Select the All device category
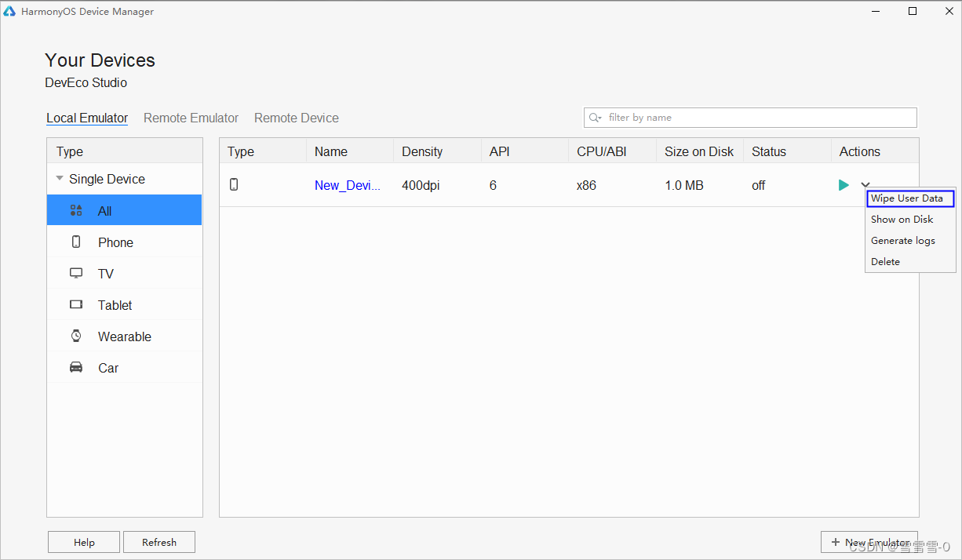Viewport: 962px width, 560px height. click(x=124, y=210)
